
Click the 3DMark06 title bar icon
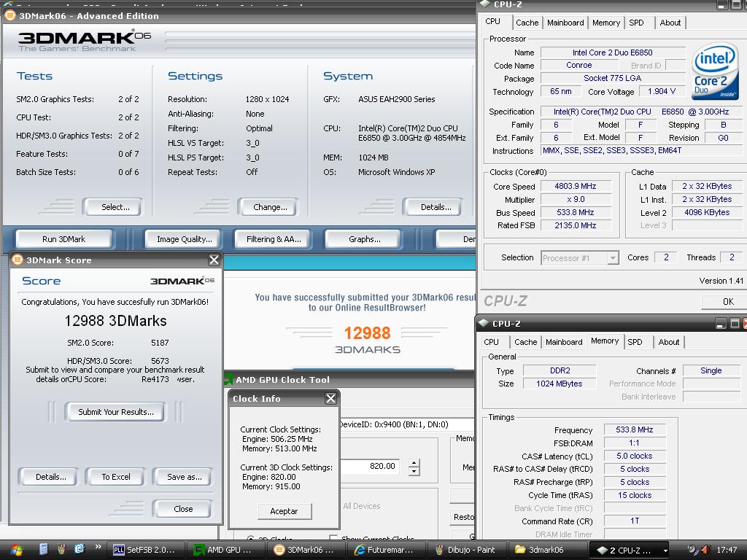pyautogui.click(x=9, y=15)
